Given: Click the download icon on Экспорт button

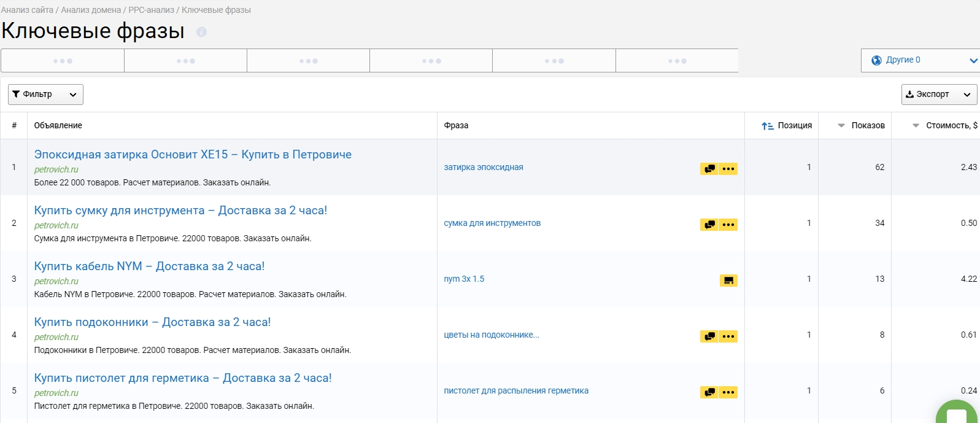Looking at the screenshot, I should (x=910, y=95).
